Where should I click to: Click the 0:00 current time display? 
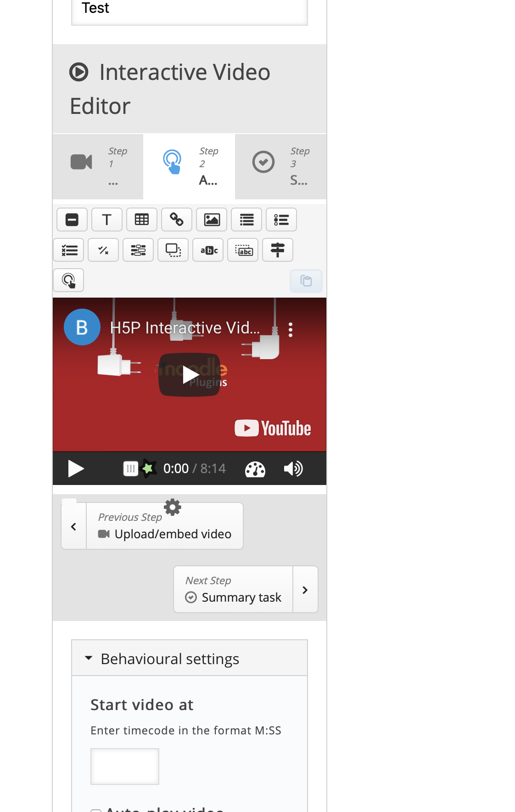[176, 468]
